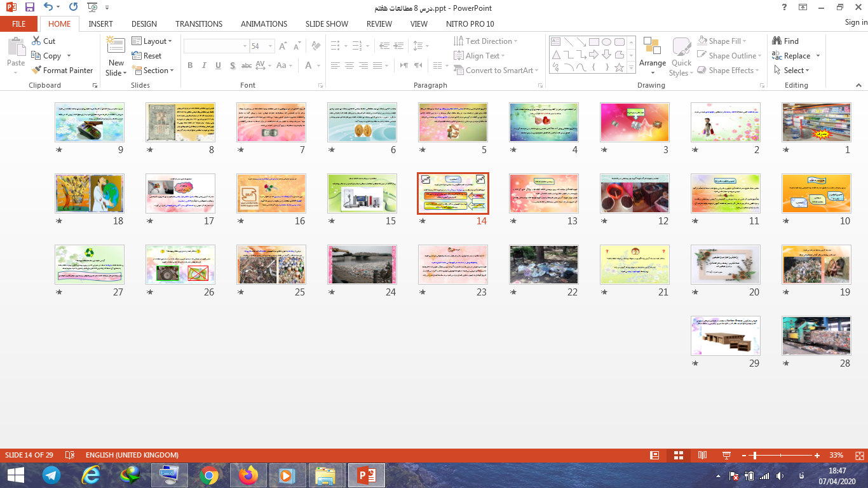868x488 pixels.
Task: Switch to Normal view in status bar
Action: (x=654, y=455)
